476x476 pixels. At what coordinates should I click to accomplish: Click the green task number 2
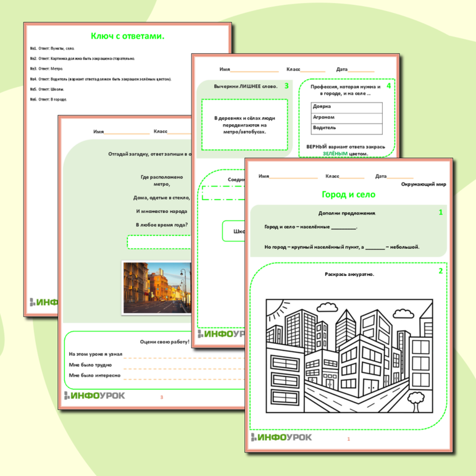point(440,271)
